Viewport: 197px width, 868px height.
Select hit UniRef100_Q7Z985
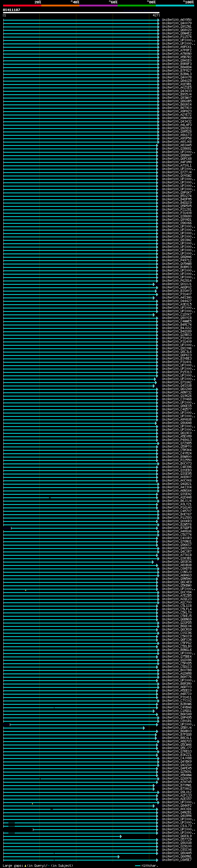tap(176, 443)
